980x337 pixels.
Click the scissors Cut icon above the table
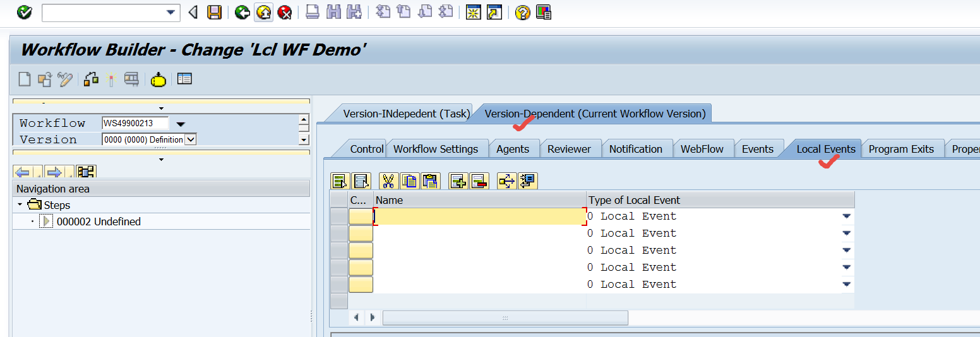coord(388,182)
